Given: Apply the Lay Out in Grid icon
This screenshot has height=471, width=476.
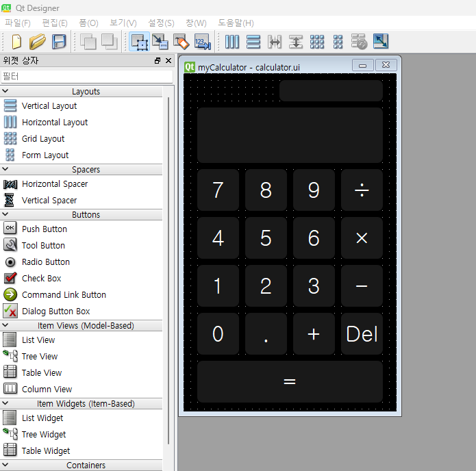Looking at the screenshot, I should (x=317, y=42).
